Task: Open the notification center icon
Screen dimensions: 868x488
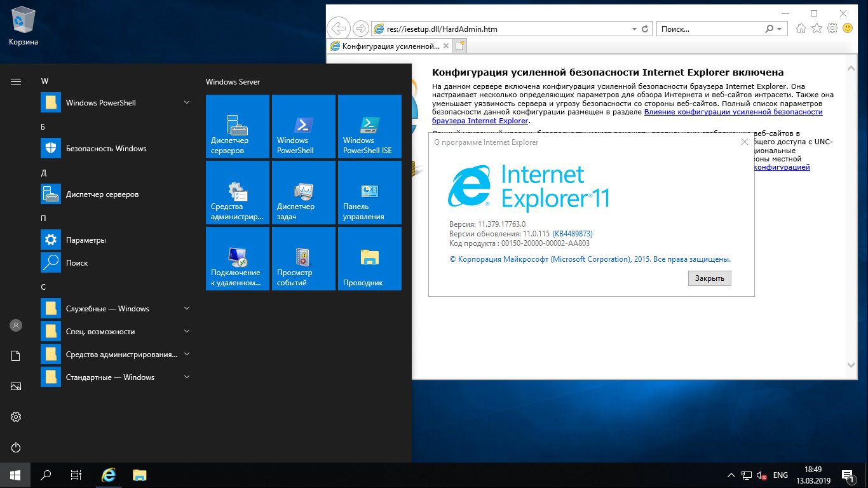Action: point(848,475)
